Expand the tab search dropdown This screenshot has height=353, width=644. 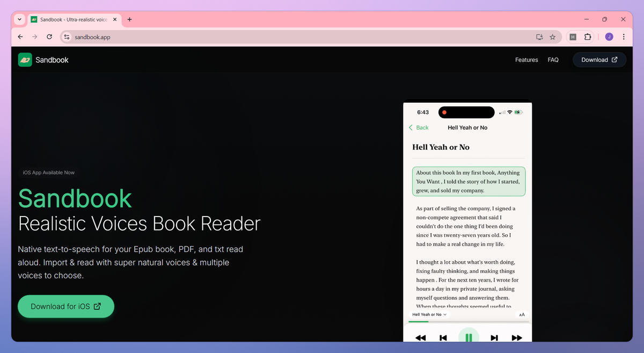tap(19, 19)
